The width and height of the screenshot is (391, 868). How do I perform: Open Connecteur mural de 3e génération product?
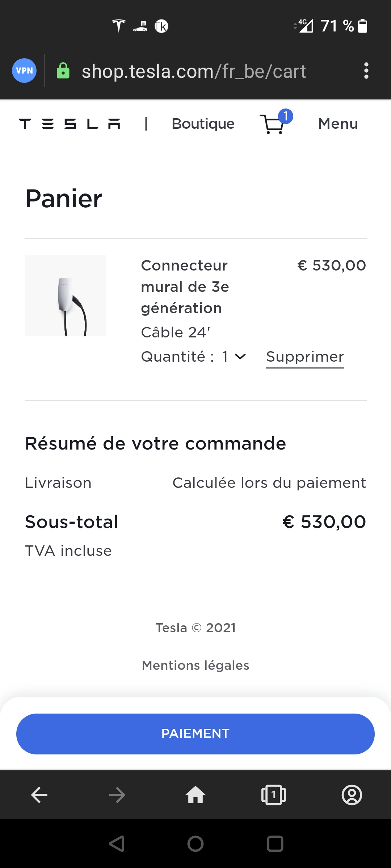[185, 286]
